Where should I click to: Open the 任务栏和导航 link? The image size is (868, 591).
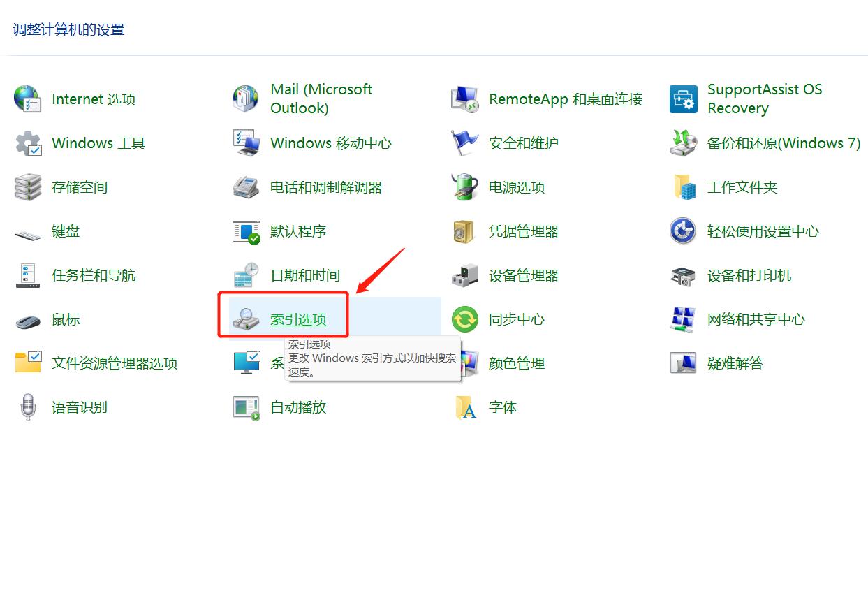click(94, 275)
